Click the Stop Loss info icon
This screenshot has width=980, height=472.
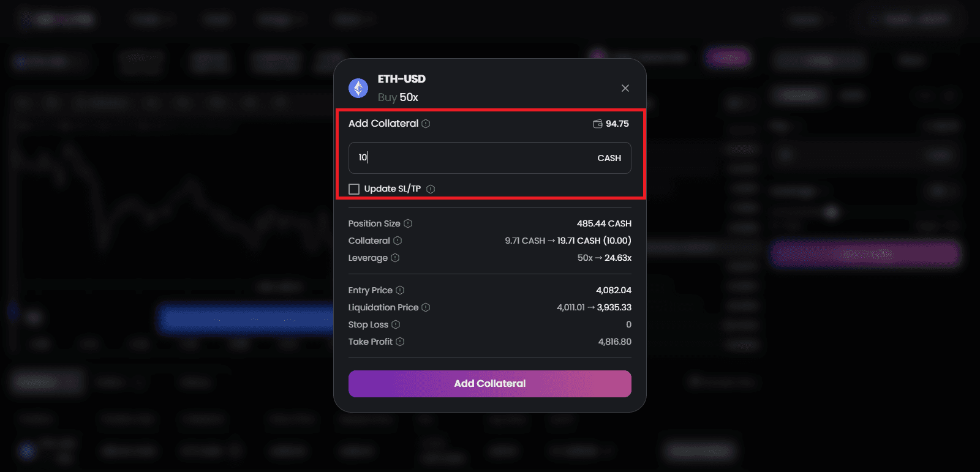click(x=396, y=324)
